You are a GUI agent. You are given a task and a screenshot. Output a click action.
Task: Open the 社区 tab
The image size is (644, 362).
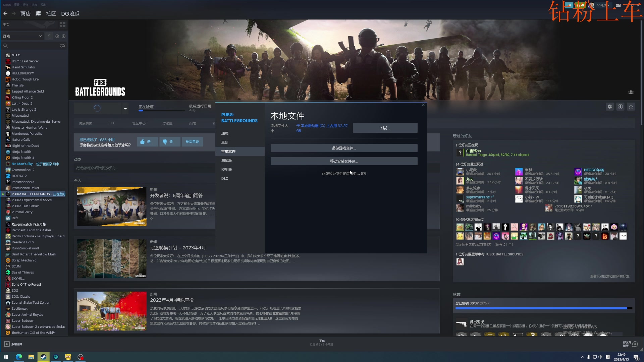click(51, 13)
